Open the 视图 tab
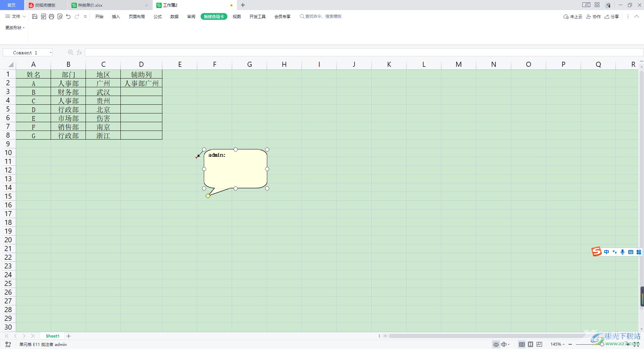The height and width of the screenshot is (349, 644). click(x=237, y=16)
